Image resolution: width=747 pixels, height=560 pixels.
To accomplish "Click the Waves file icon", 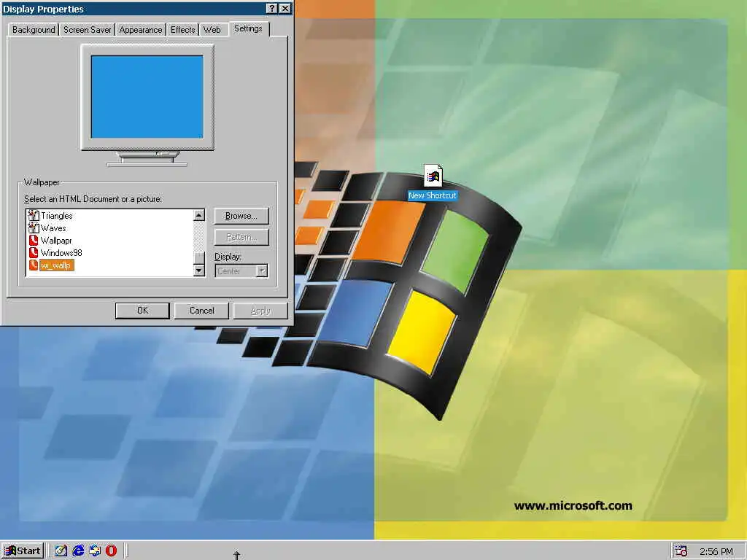I will point(34,228).
